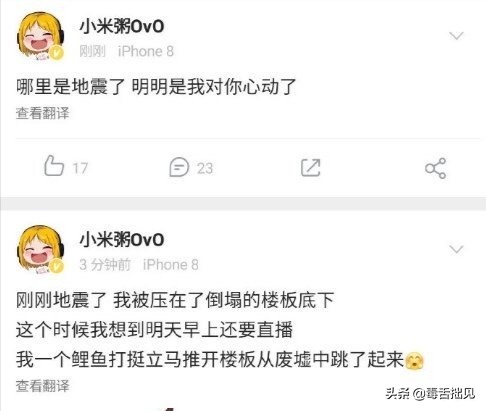Open the 小米粥OvO profile from first post
The image size is (486, 411).
tap(122, 26)
